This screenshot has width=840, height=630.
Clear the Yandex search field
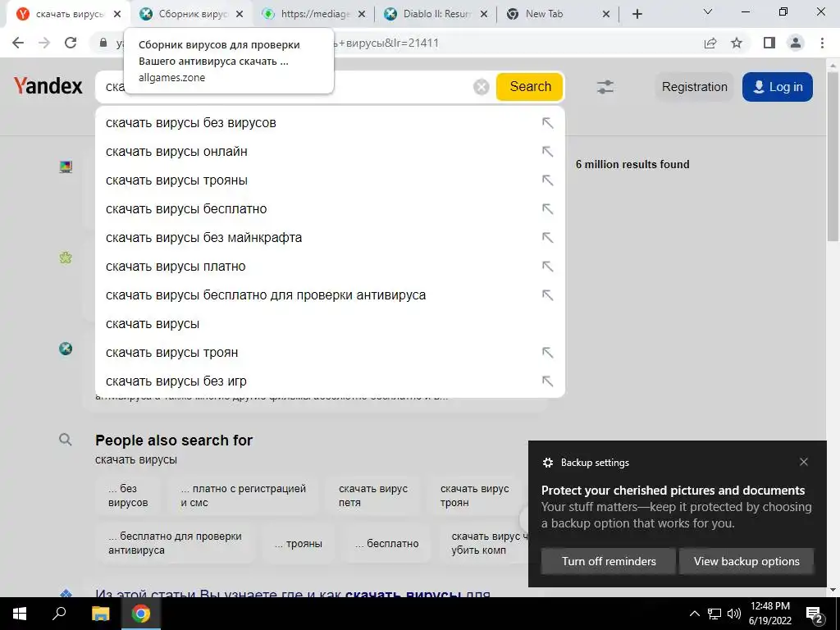[x=481, y=87]
